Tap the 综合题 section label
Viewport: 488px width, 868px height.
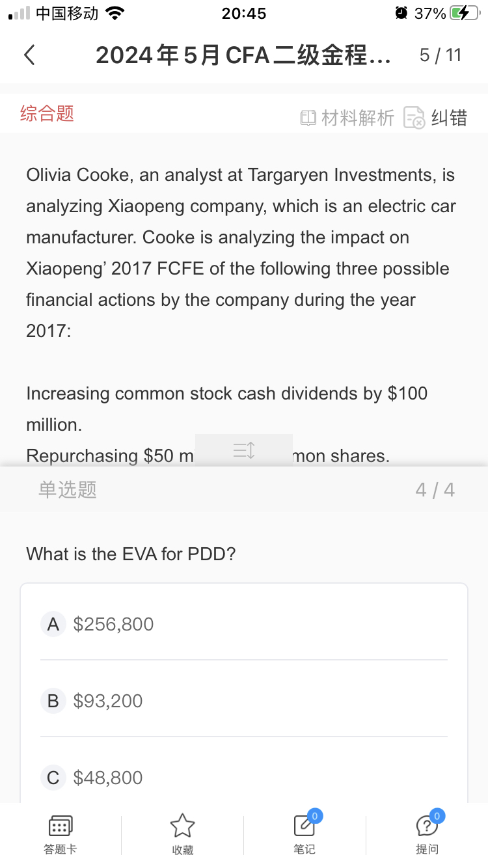(47, 113)
